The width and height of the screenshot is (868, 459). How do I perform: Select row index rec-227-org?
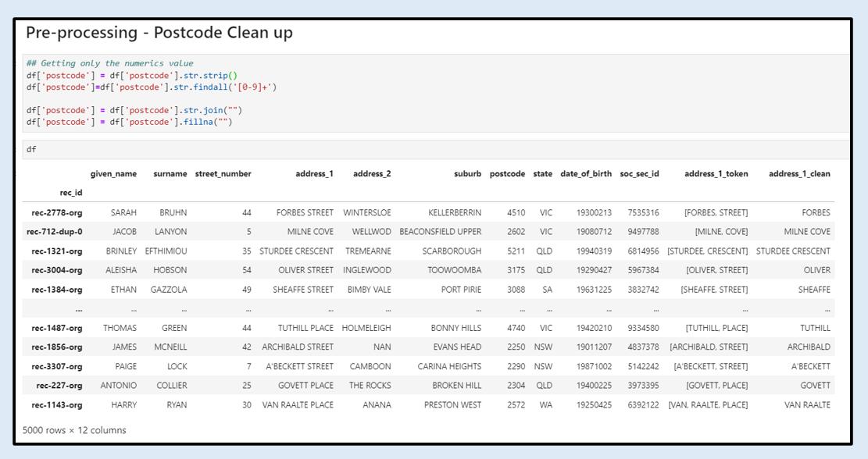point(59,386)
